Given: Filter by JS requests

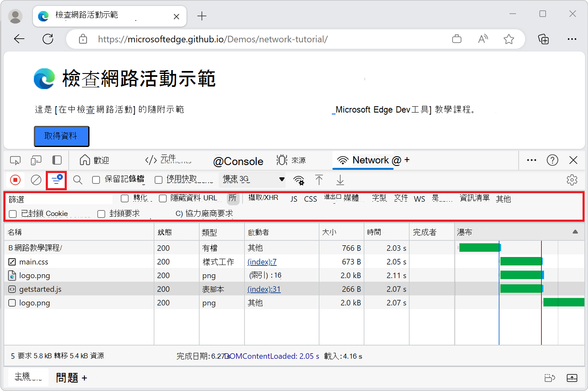Looking at the screenshot, I should (x=294, y=199).
